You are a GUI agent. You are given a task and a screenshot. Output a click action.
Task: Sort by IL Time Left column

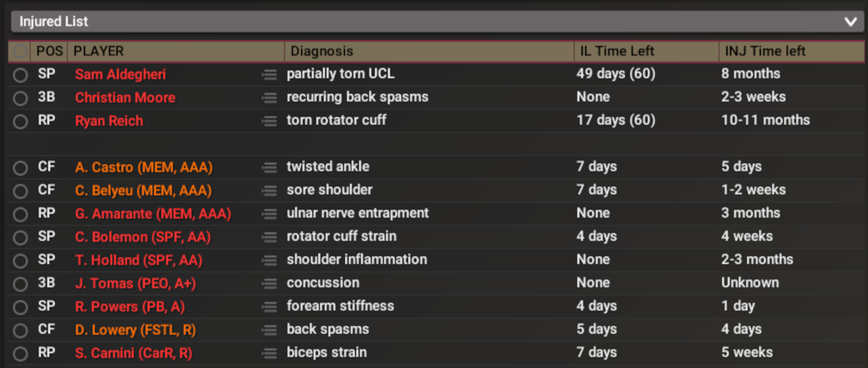click(616, 51)
